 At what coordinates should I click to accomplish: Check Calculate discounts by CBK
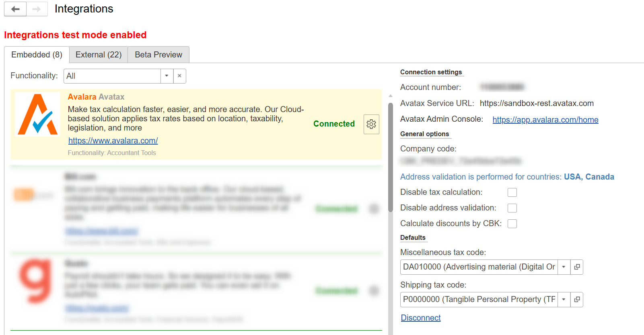tap(512, 224)
